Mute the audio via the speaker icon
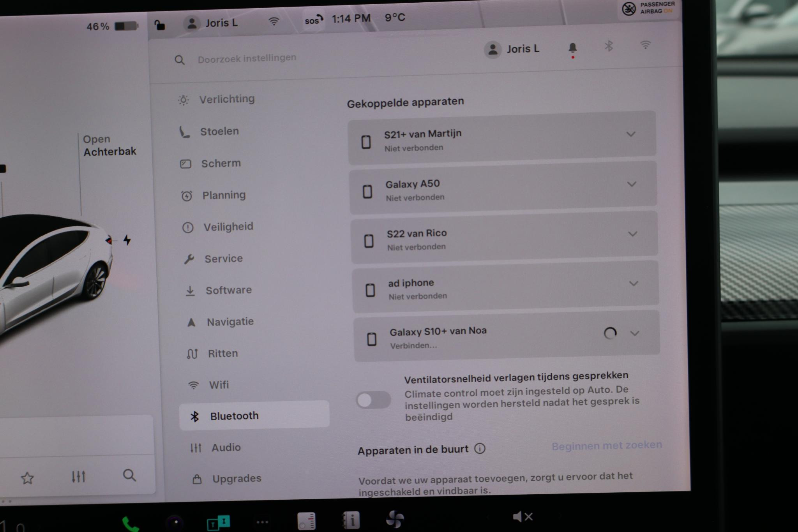798x532 pixels. tap(523, 516)
